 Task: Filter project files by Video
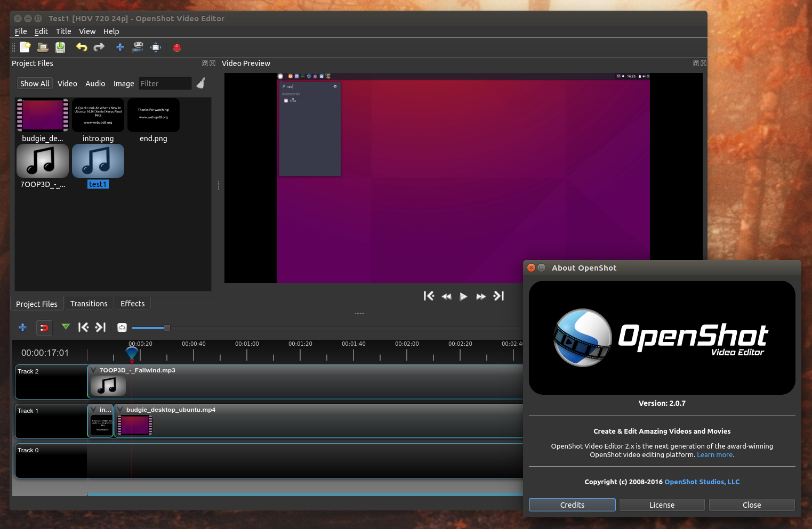click(x=67, y=84)
